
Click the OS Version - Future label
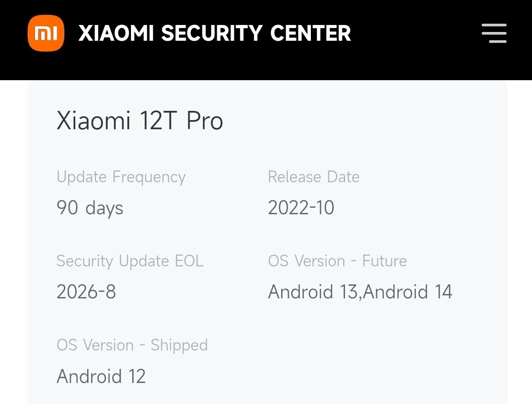(338, 261)
